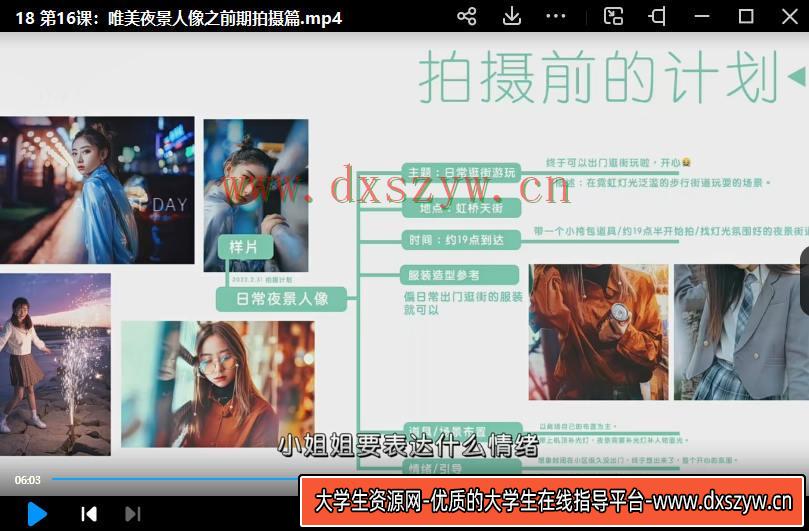Click the girl in blue jacket DAY photo
Image resolution: width=809 pixels, height=531 pixels.
(97, 190)
